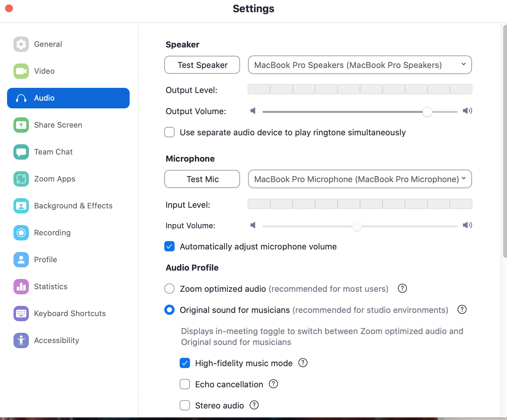The width and height of the screenshot is (507, 420).
Task: Click output volume low speaker icon
Action: (253, 111)
